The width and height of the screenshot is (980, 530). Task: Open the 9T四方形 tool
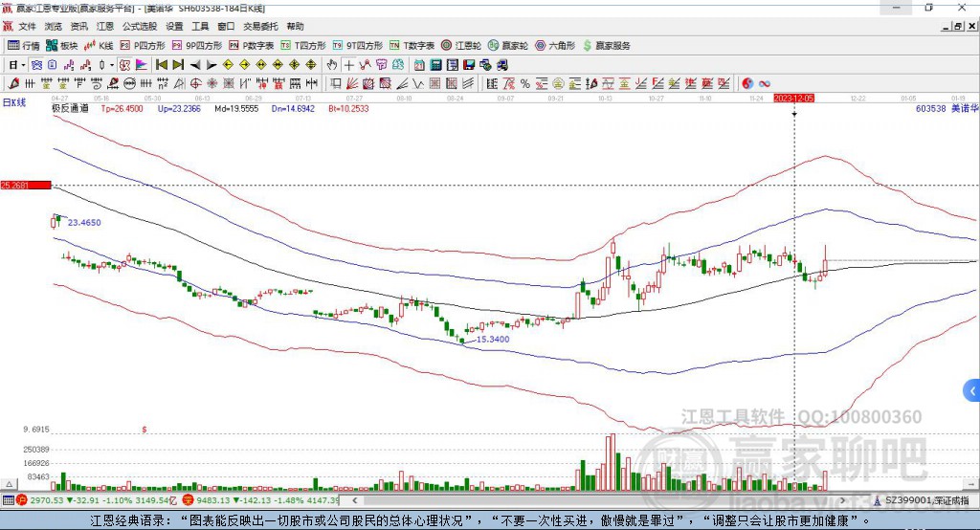(358, 46)
